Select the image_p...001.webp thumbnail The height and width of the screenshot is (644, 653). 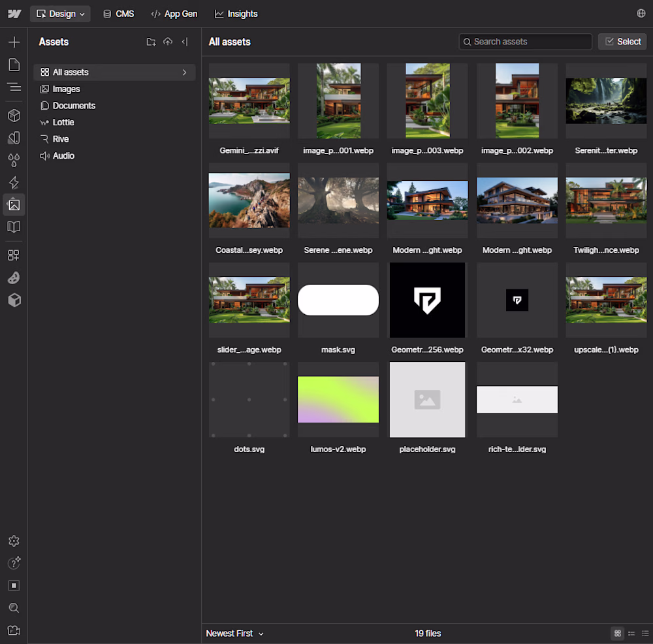(x=338, y=101)
